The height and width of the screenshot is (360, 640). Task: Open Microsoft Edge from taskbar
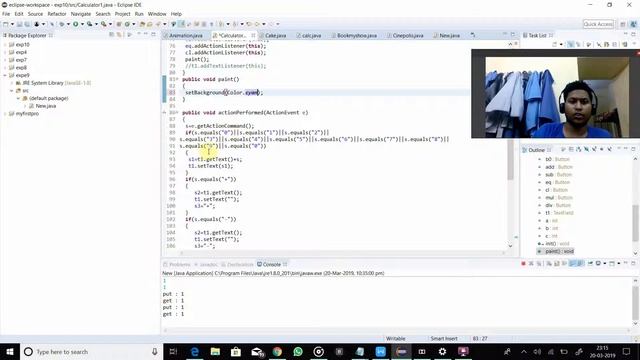[x=195, y=351]
